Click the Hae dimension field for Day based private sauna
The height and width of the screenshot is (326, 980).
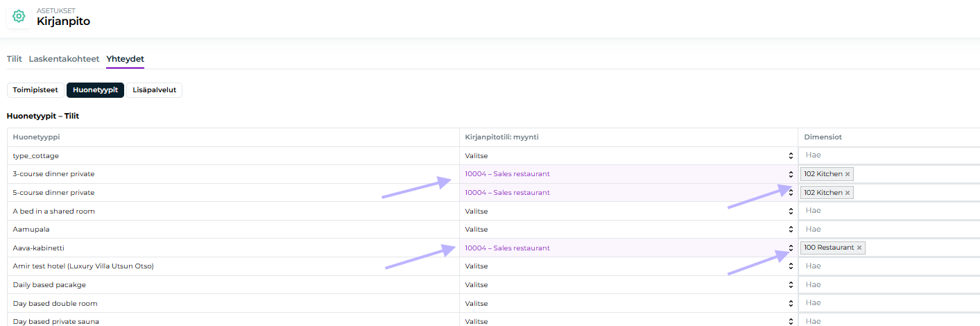click(890, 320)
